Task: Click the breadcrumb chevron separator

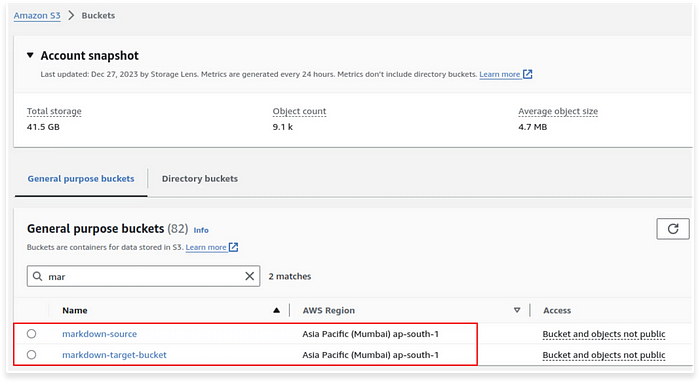Action: tap(71, 15)
